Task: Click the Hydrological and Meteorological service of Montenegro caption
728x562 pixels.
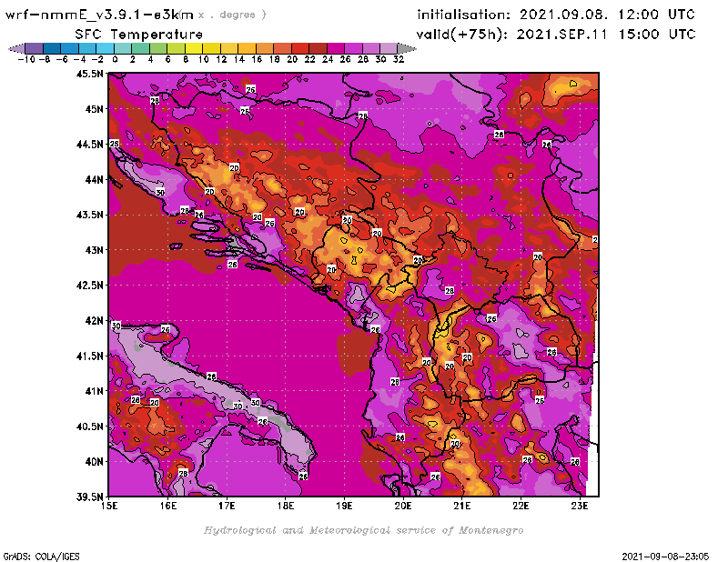Action: click(x=363, y=530)
